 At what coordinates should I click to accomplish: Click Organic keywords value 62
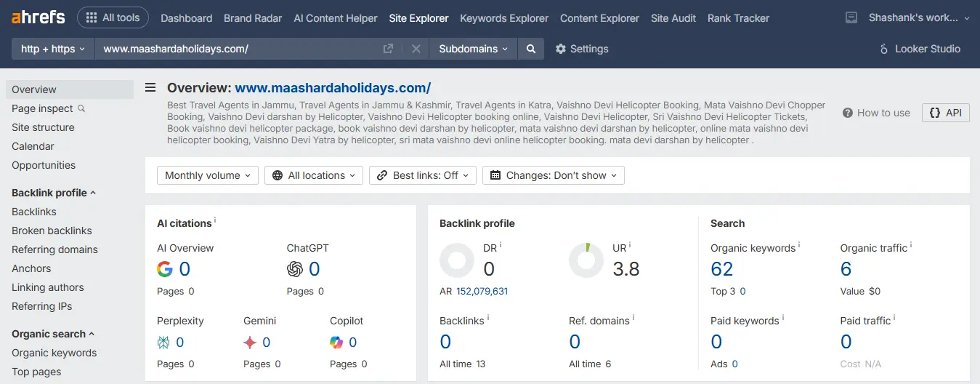click(x=722, y=269)
